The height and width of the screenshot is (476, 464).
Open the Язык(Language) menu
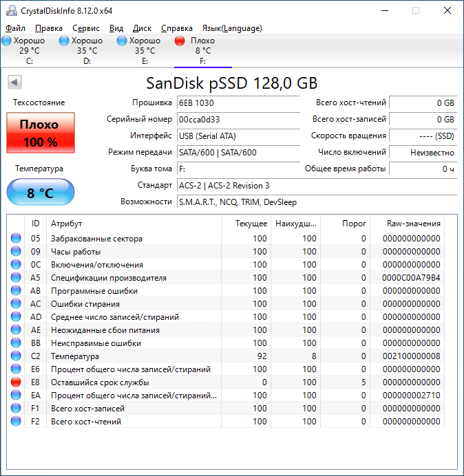232,28
